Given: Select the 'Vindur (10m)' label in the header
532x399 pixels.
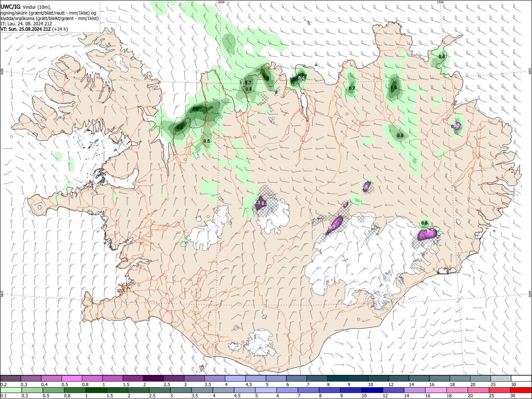Looking at the screenshot, I should (36, 7).
